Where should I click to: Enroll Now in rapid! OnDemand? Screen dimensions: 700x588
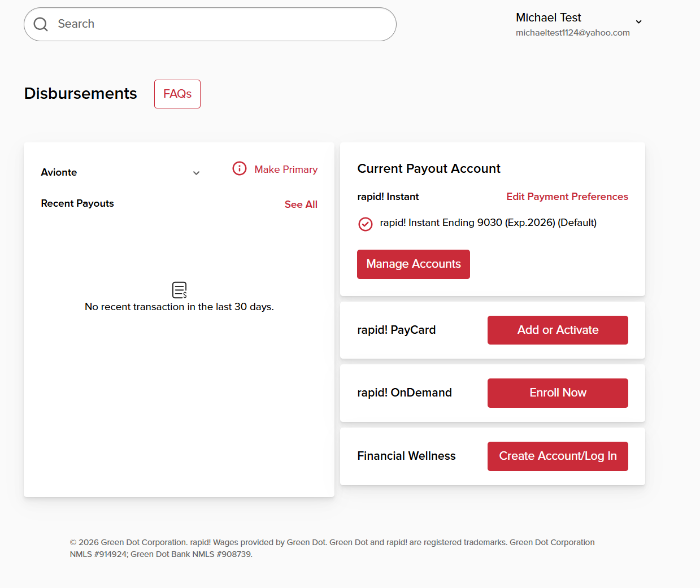tap(558, 393)
